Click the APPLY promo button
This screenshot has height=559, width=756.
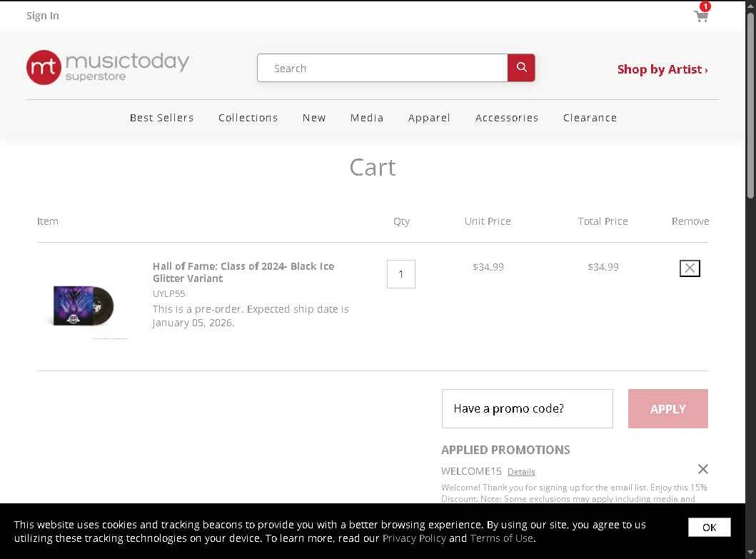[x=667, y=408]
